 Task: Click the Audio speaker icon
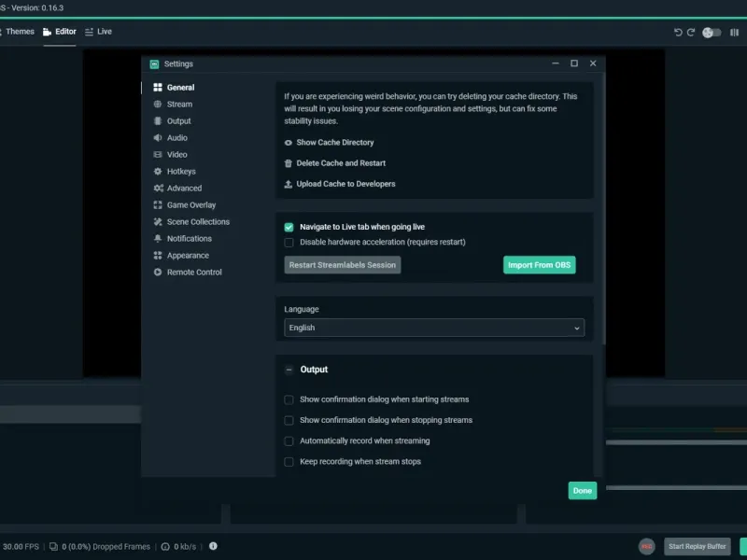coord(158,137)
